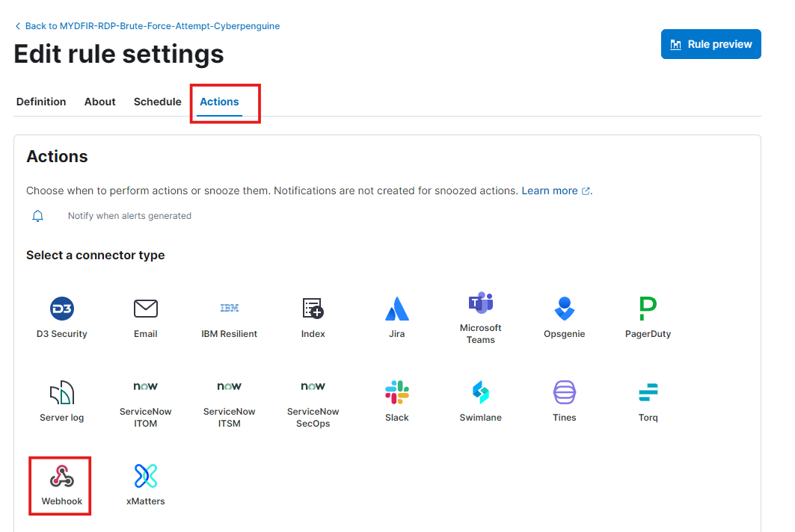Screen dimensions: 795x532
Task: Click 'Notify when alerts generated' text
Action: (x=130, y=216)
